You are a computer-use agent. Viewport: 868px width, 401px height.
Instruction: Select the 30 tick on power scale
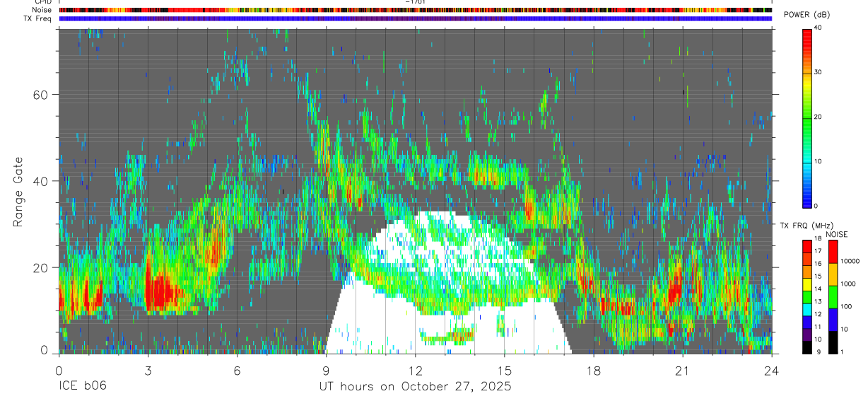tap(819, 72)
